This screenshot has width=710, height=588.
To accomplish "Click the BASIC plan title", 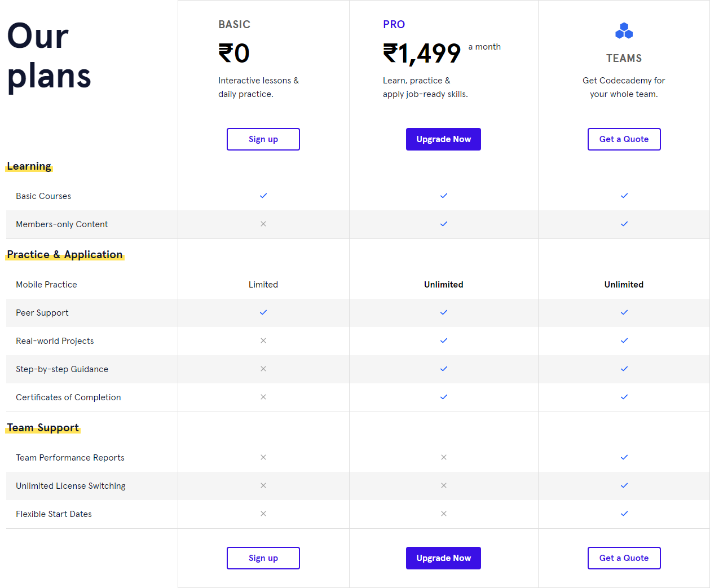I will click(x=234, y=24).
